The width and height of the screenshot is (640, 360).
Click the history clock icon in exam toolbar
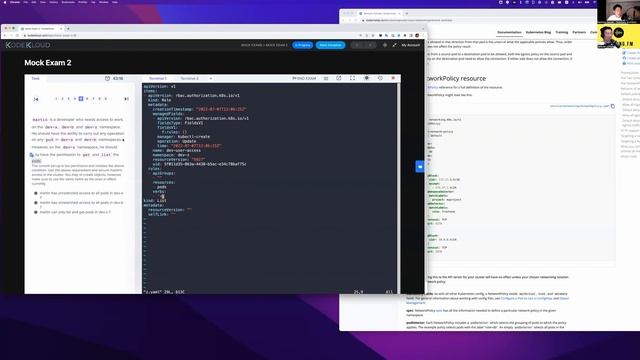pyautogui.click(x=380, y=78)
